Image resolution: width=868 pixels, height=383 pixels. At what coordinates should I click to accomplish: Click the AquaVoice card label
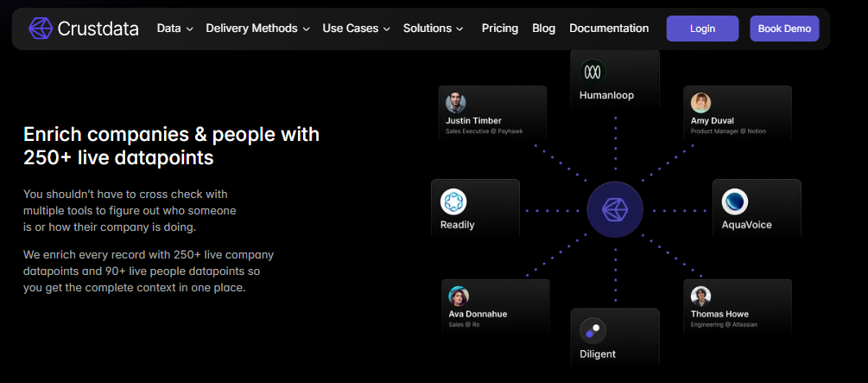click(x=747, y=225)
